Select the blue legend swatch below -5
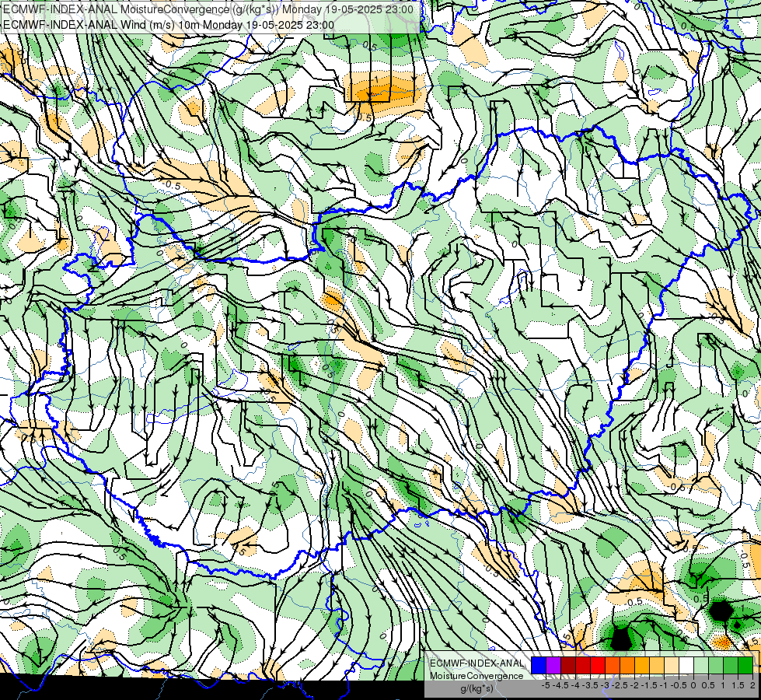Viewport: 761px width, 700px height. coord(539,665)
